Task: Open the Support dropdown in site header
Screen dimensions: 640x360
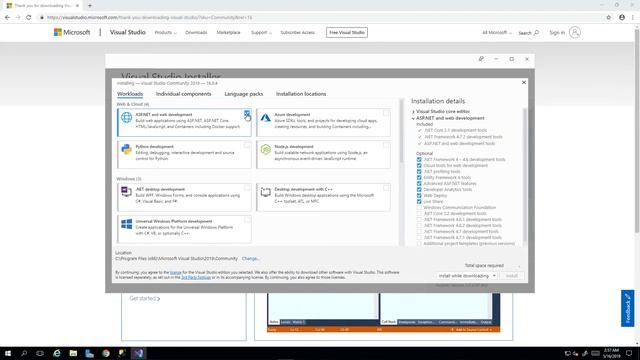Action: pos(261,32)
